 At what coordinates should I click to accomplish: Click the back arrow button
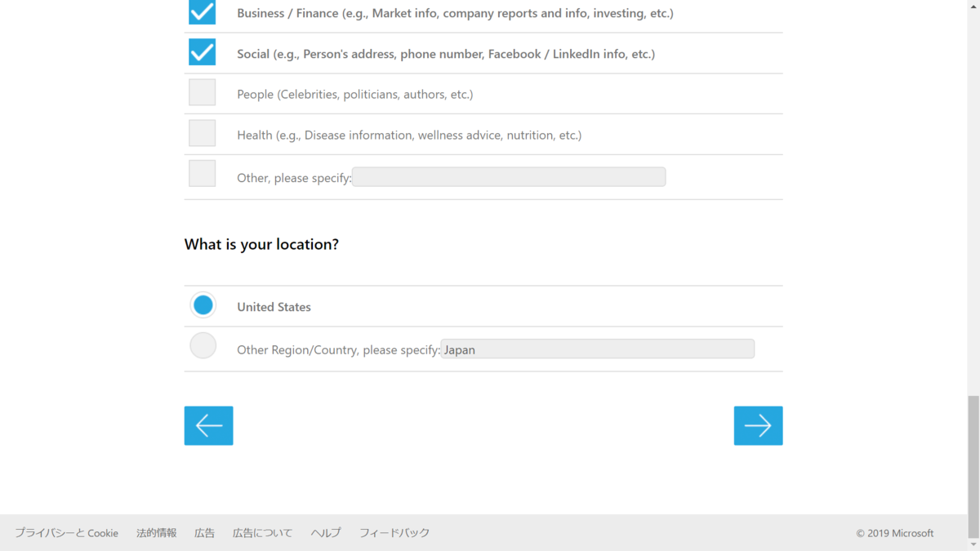click(208, 425)
